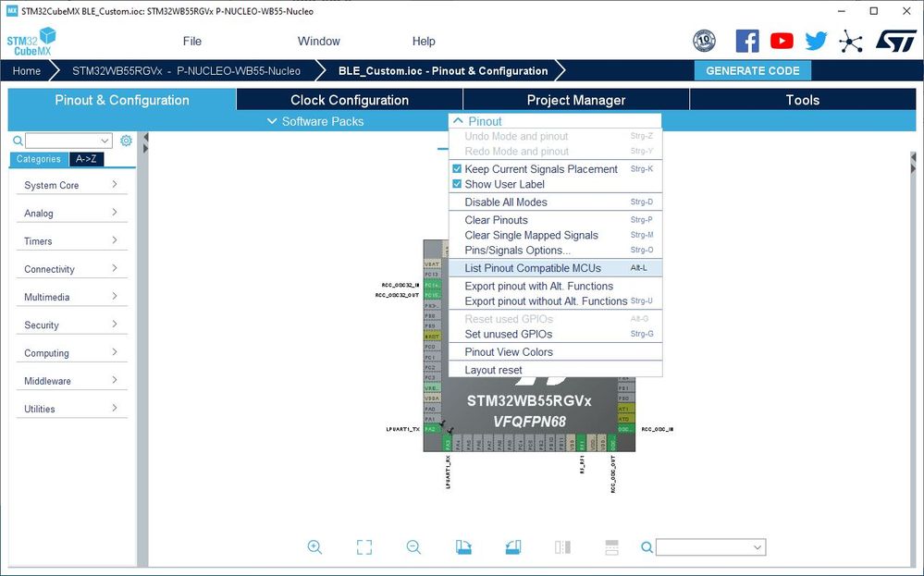
Task: Switch to Tools tab
Action: pyautogui.click(x=803, y=100)
